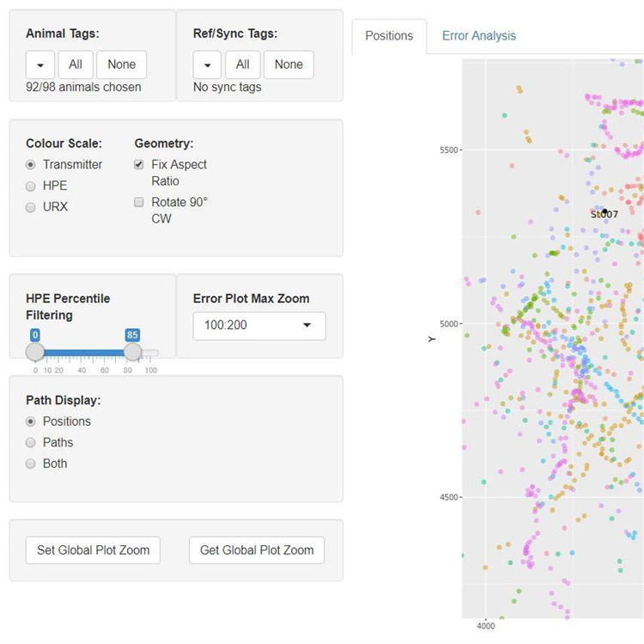Screen dimensions: 644x644
Task: Click None under Ref/Sync Tags
Action: (x=289, y=64)
